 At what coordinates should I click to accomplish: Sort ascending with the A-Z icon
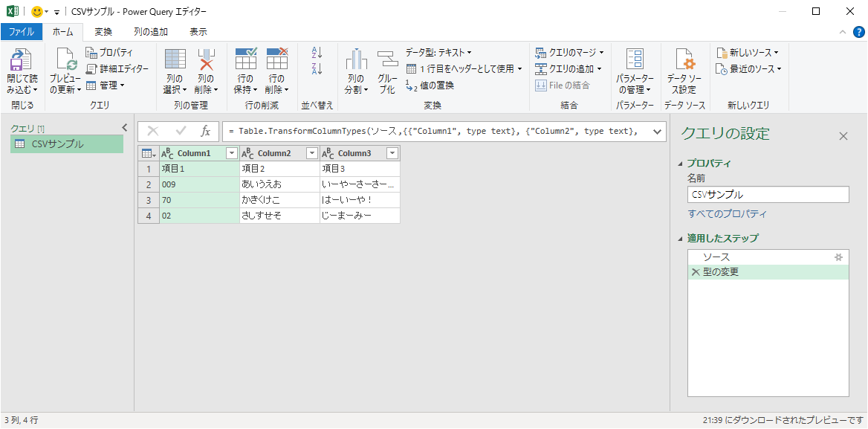[x=317, y=53]
